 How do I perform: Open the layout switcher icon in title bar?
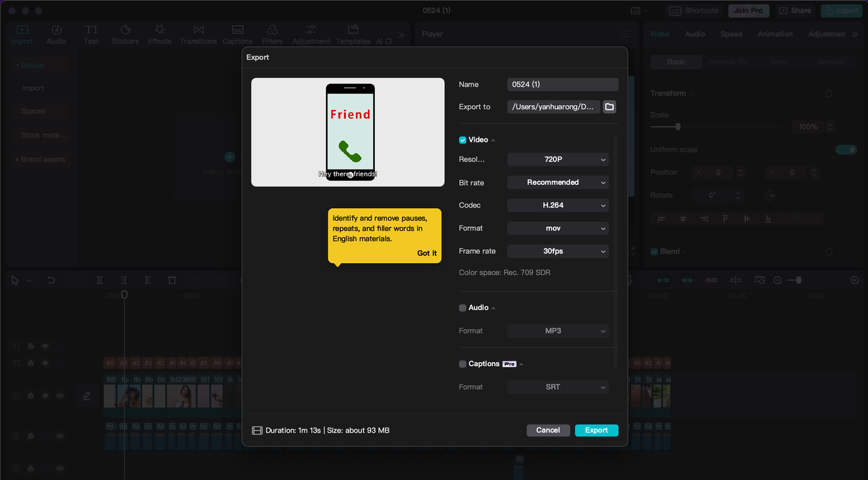(x=635, y=11)
